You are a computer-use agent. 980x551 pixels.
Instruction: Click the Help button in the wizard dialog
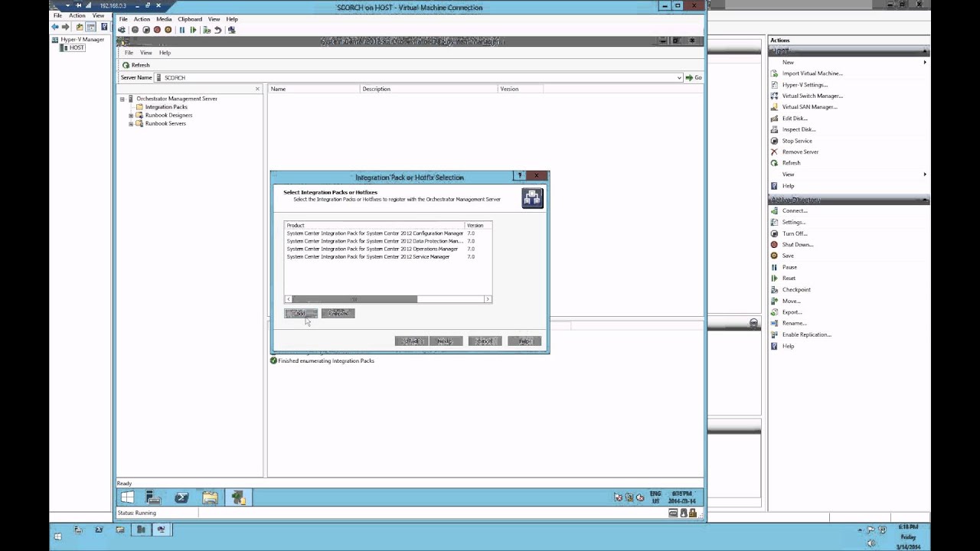pyautogui.click(x=524, y=341)
